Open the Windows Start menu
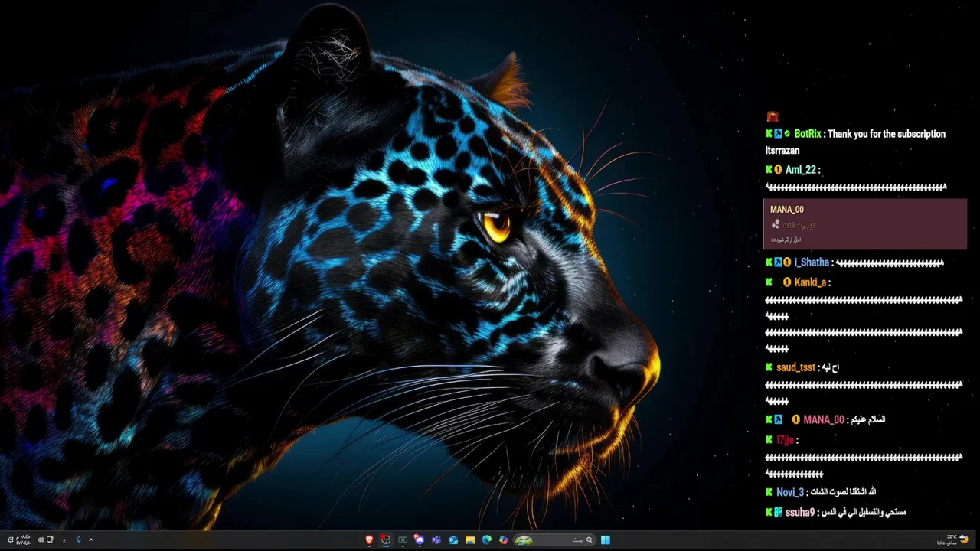The width and height of the screenshot is (980, 551). pyautogui.click(x=606, y=540)
